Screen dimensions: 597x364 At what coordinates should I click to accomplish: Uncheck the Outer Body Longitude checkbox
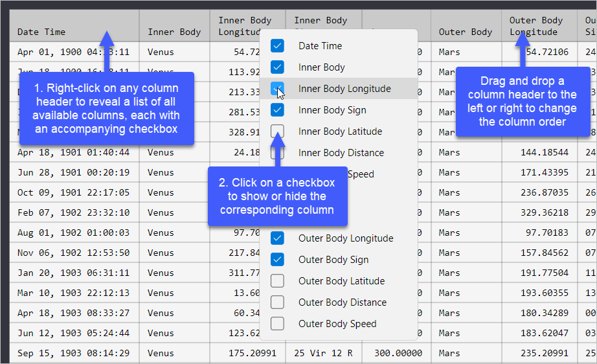[x=277, y=238]
